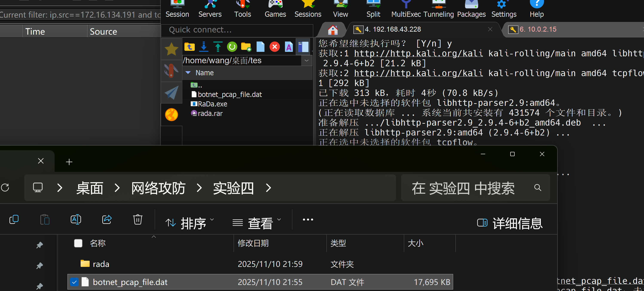Click the http.kali.org/kali link on first line

click(418, 53)
